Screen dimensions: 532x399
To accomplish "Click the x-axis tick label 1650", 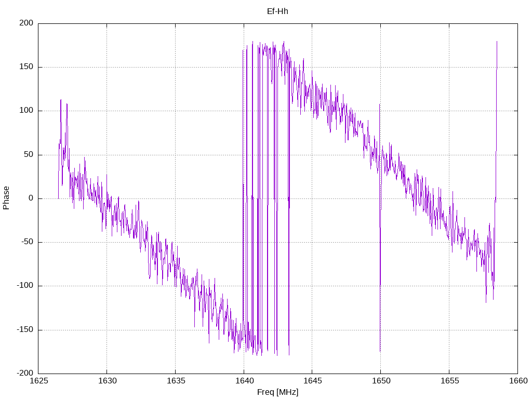I will click(x=381, y=381).
